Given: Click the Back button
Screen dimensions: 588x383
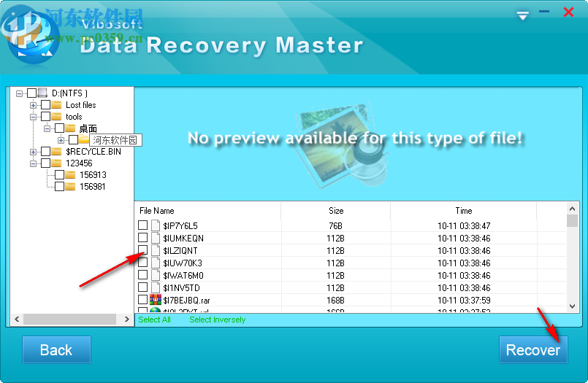Looking at the screenshot, I should coord(56,349).
